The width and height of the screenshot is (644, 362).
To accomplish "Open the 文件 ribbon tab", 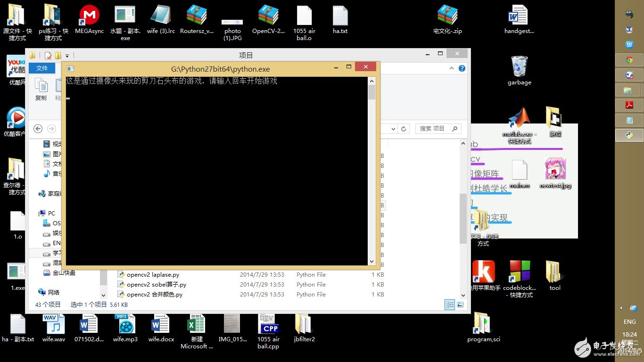I will pos(42,68).
